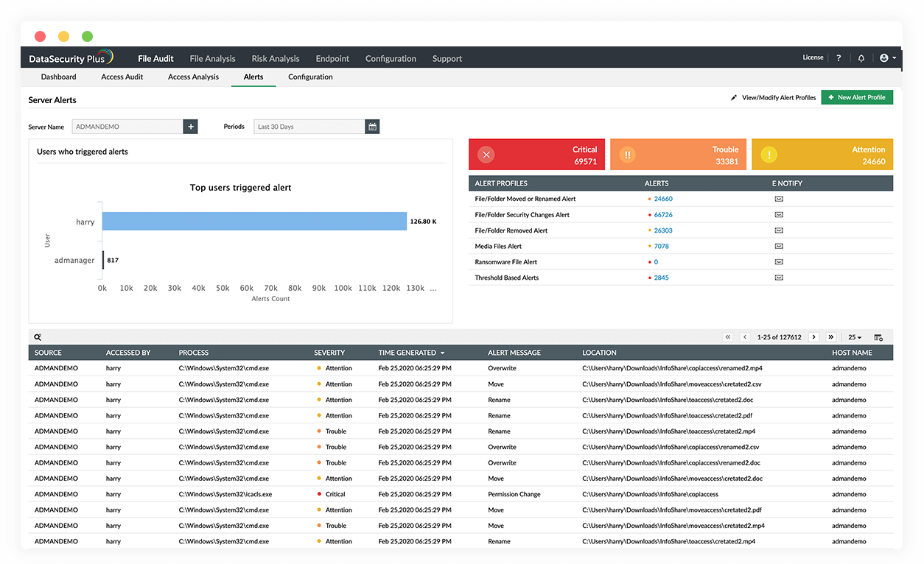Open the 66726 security changes alerts link

(x=663, y=215)
